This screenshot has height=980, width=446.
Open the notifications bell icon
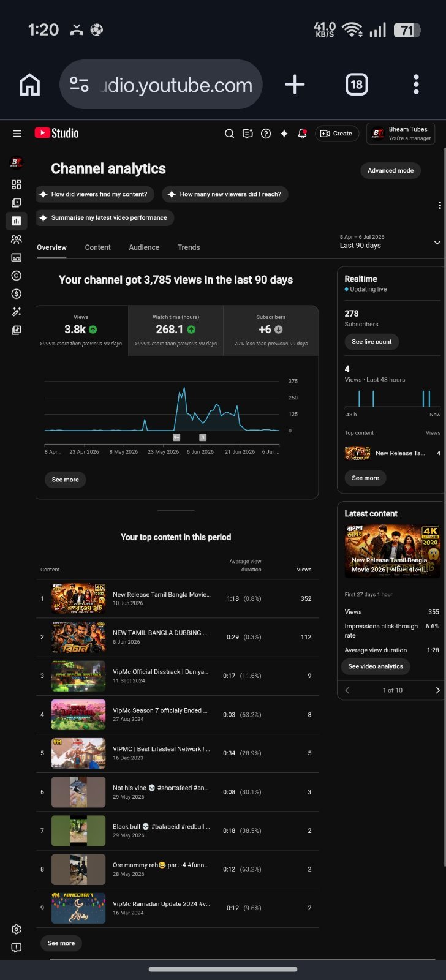(x=302, y=134)
